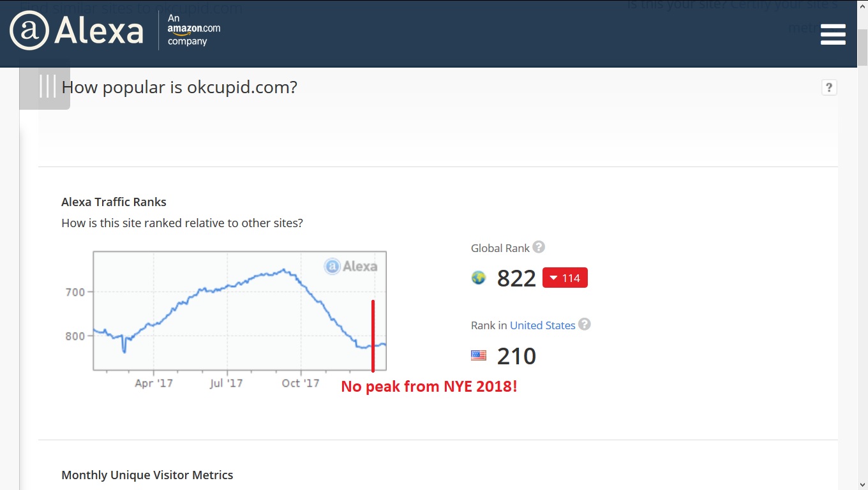The height and width of the screenshot is (490, 868).
Task: Click the Global Rank help icon
Action: [x=539, y=247]
